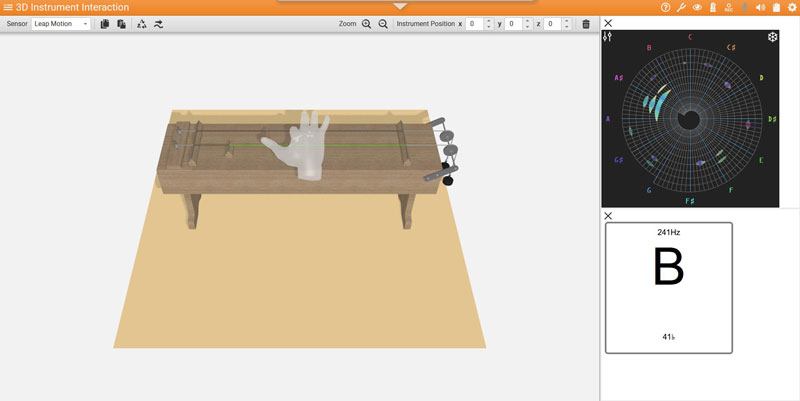Screen dimensions: 800x401
Task: Click the Instrument Position x input field
Action: [x=474, y=24]
